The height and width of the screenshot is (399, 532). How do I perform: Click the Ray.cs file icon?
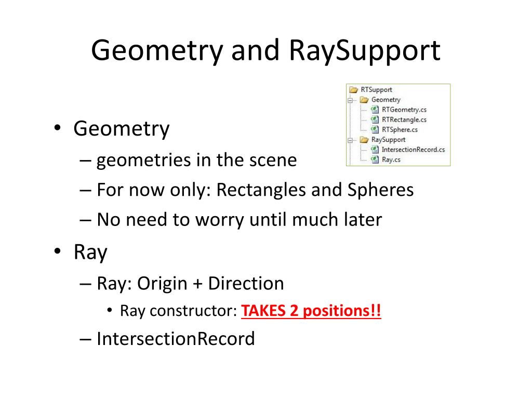pyautogui.click(x=375, y=159)
